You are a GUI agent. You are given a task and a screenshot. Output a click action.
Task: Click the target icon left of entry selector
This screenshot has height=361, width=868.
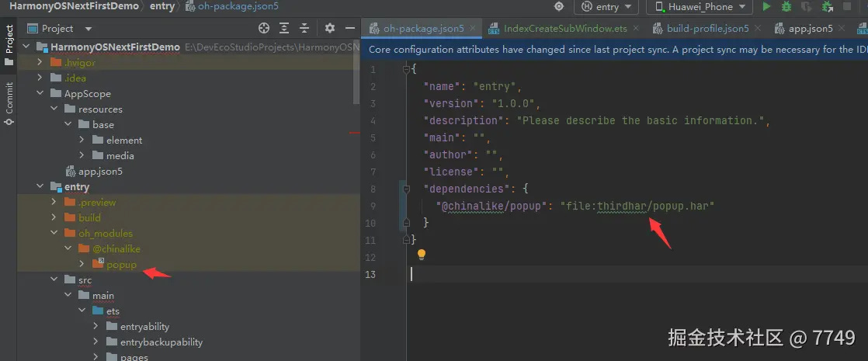click(x=559, y=7)
